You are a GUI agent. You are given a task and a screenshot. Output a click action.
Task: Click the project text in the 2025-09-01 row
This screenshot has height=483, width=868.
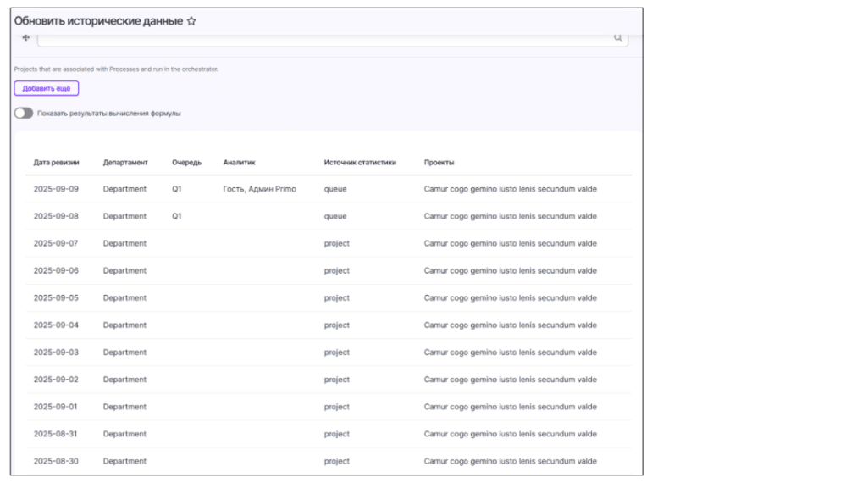pyautogui.click(x=510, y=407)
